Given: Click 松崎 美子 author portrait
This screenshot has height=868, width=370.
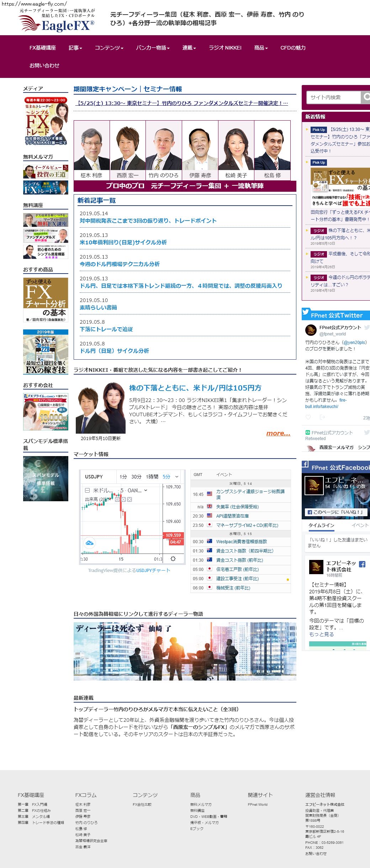Looking at the screenshot, I should (x=236, y=146).
